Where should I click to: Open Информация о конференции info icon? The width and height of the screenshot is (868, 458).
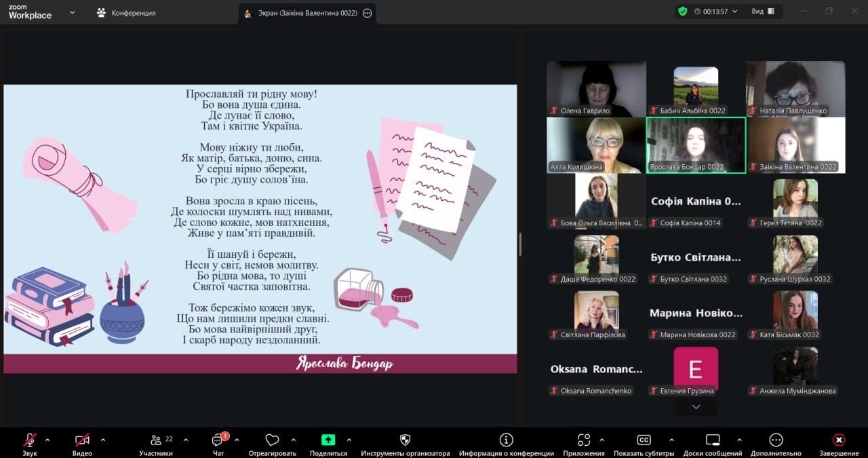point(506,440)
